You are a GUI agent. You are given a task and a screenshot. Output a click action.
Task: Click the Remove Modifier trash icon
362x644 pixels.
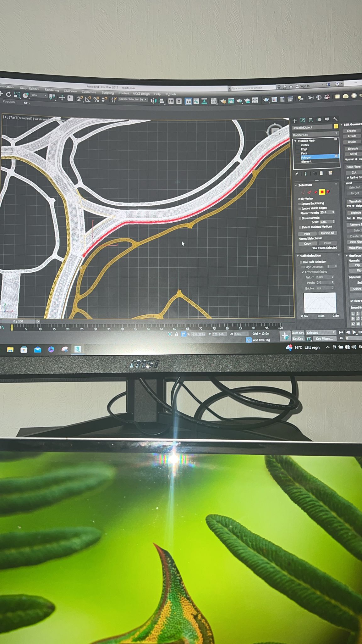(x=321, y=173)
